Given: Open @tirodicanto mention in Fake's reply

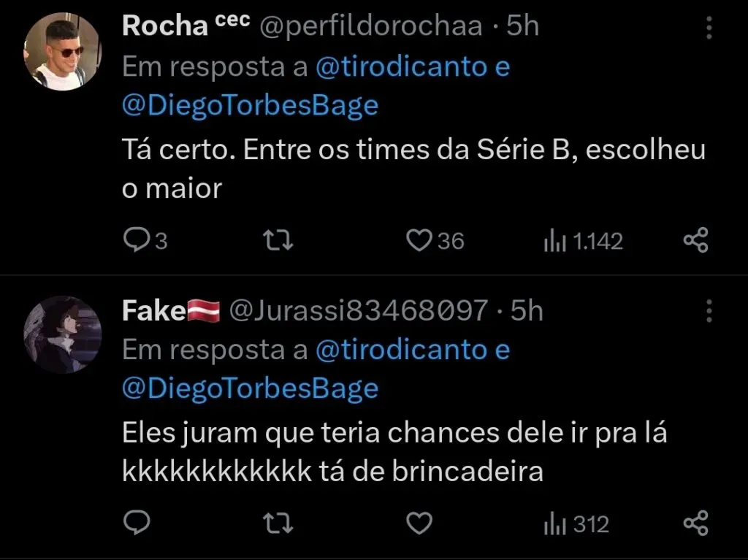Looking at the screenshot, I should coord(401,350).
